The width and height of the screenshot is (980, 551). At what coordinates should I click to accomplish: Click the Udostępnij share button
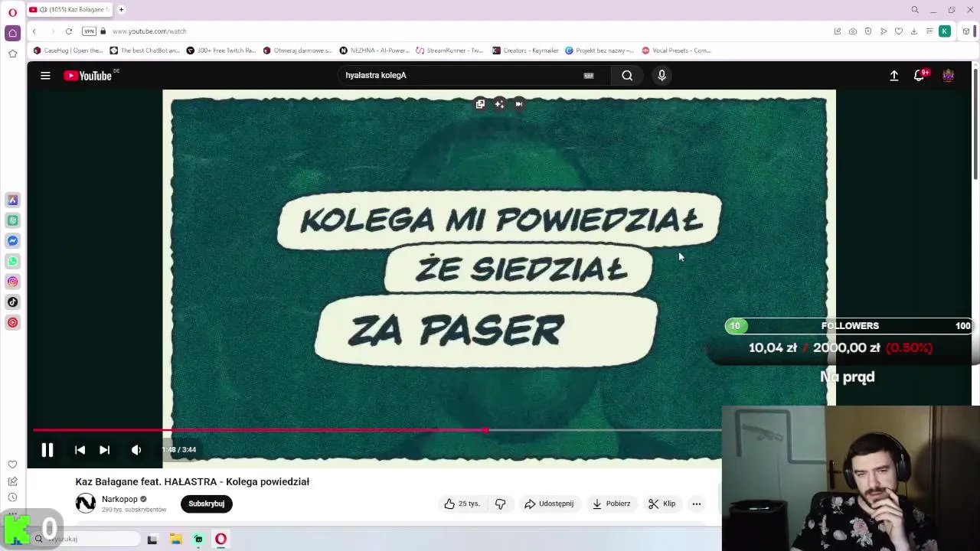tap(549, 504)
